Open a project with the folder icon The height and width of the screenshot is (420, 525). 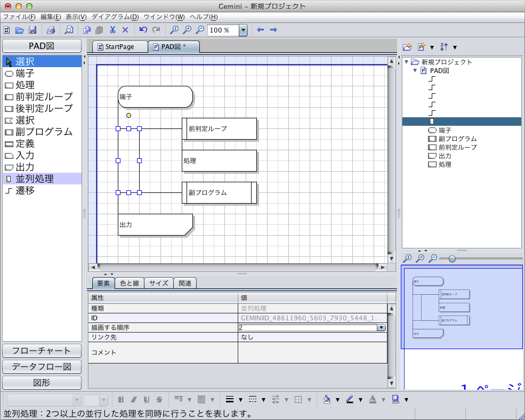tap(19, 30)
